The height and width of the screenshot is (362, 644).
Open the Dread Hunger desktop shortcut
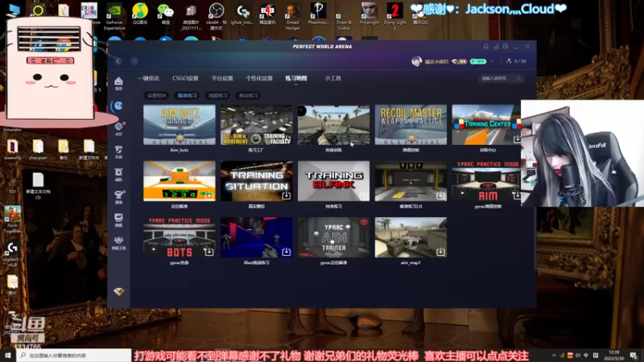click(293, 16)
